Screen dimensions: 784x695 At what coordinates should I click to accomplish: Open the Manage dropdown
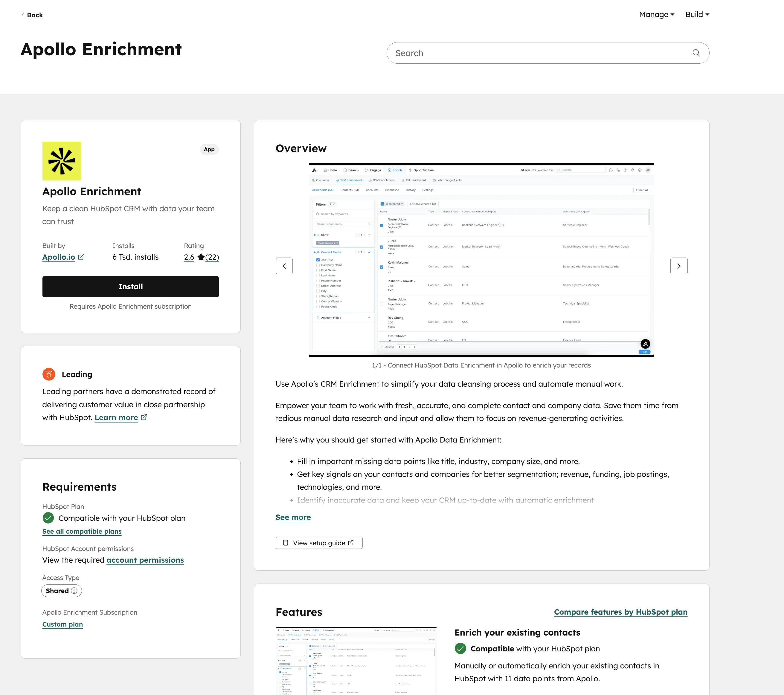656,15
